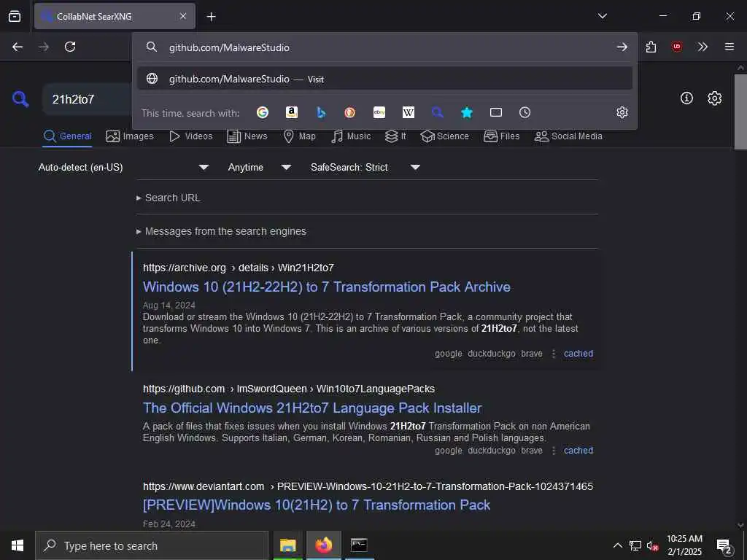Click the SearXNG query field containing 21h2to7
Image resolution: width=747 pixels, height=560 pixels.
[88, 99]
